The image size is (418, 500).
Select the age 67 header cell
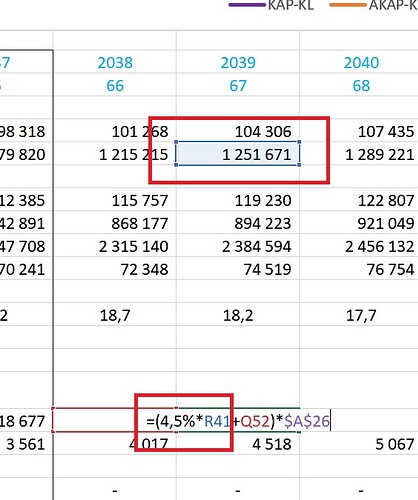[x=238, y=85]
